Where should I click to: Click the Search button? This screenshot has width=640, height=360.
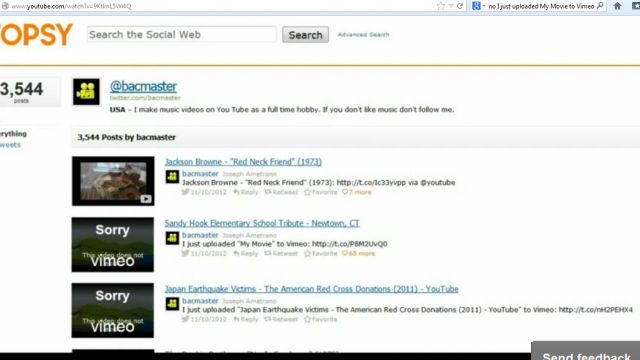pyautogui.click(x=305, y=35)
